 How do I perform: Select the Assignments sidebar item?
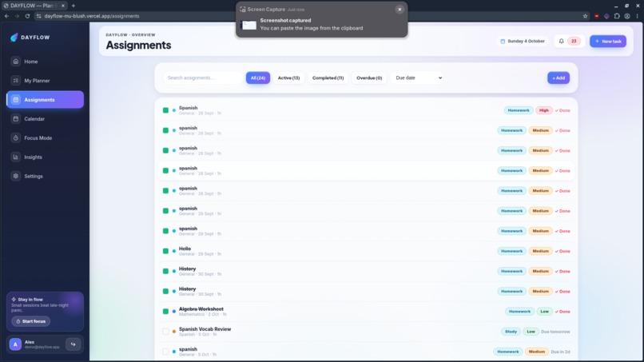coord(45,100)
